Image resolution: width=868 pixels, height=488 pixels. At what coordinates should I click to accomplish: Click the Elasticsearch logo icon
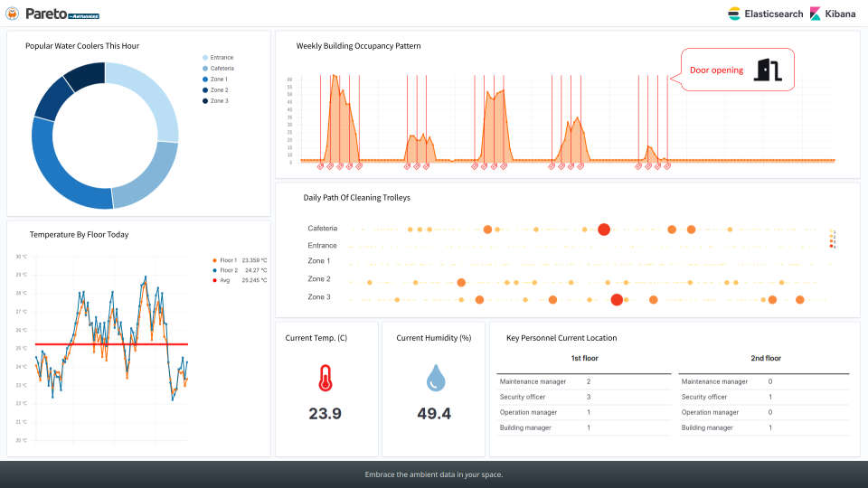click(734, 14)
